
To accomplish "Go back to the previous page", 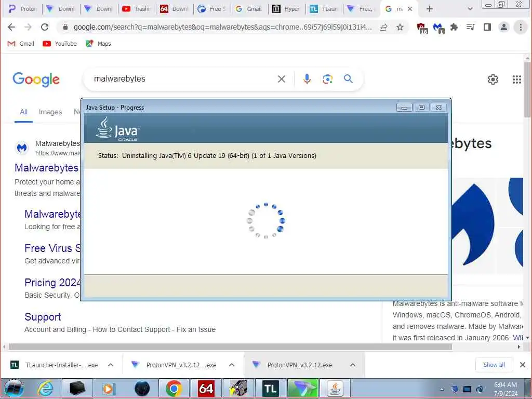I will coord(11,27).
